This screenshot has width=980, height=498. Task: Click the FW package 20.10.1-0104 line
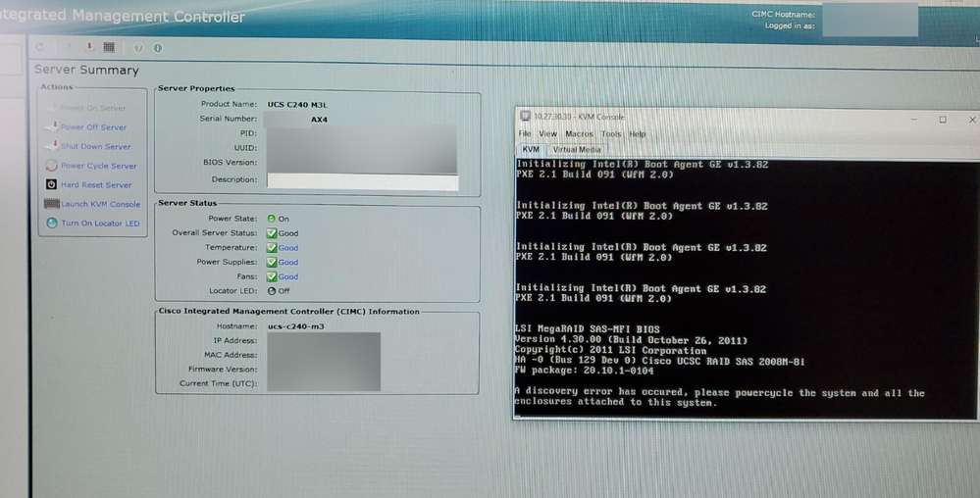(584, 371)
